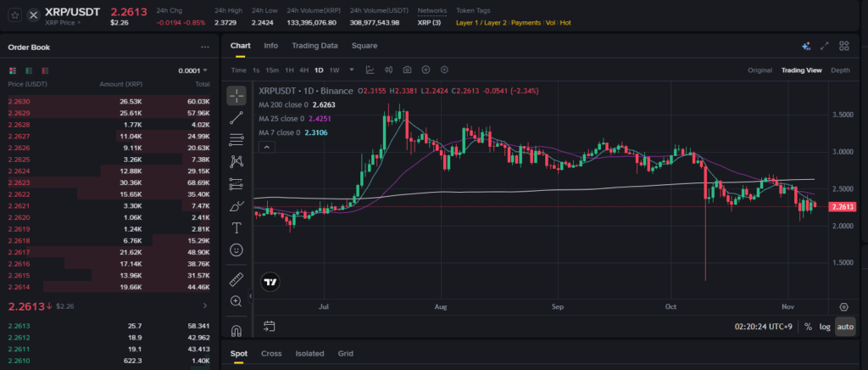Viewport: 868px width, 370px height.
Task: Open the Cross margin tab
Action: click(271, 353)
